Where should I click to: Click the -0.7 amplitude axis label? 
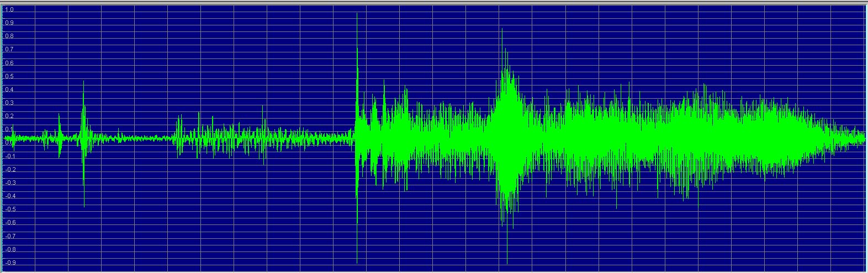click(x=9, y=236)
